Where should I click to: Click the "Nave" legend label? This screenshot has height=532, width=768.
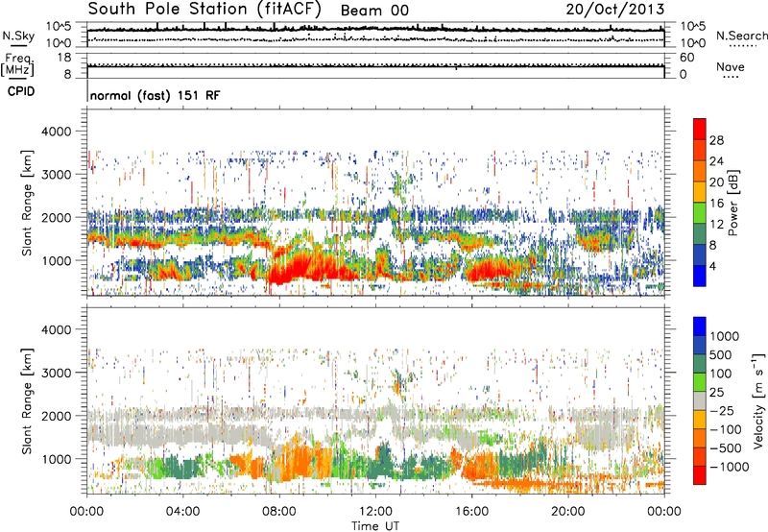(731, 67)
